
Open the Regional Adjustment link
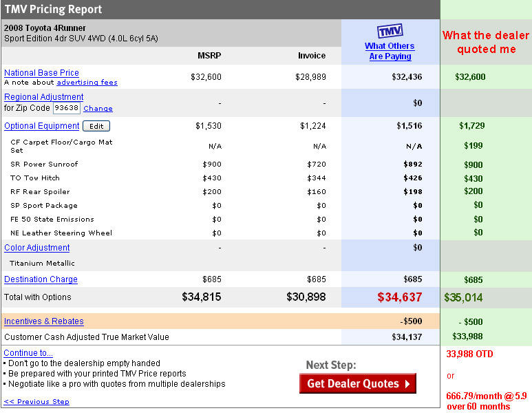pos(44,97)
